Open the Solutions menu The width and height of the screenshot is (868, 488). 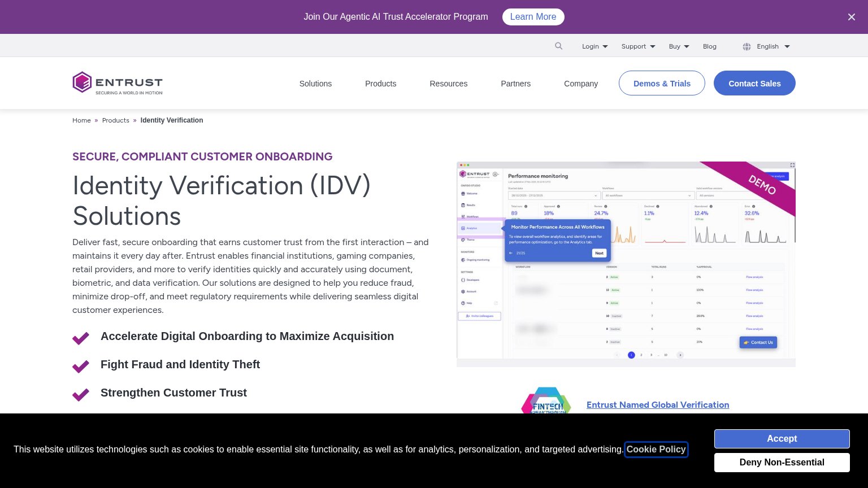click(x=315, y=84)
